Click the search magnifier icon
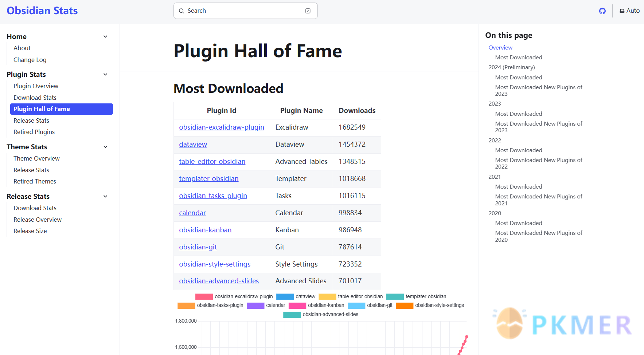Screen dimensions: 644x355 [182, 11]
